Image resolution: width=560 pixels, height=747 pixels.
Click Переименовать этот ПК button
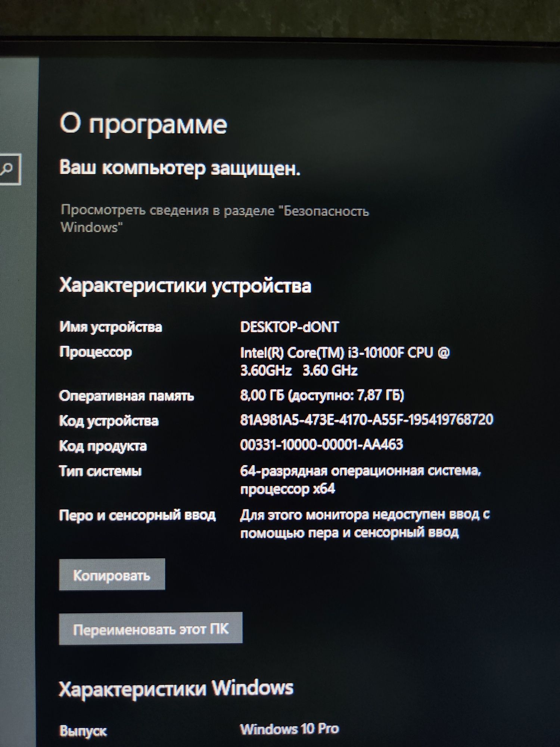pyautogui.click(x=150, y=629)
